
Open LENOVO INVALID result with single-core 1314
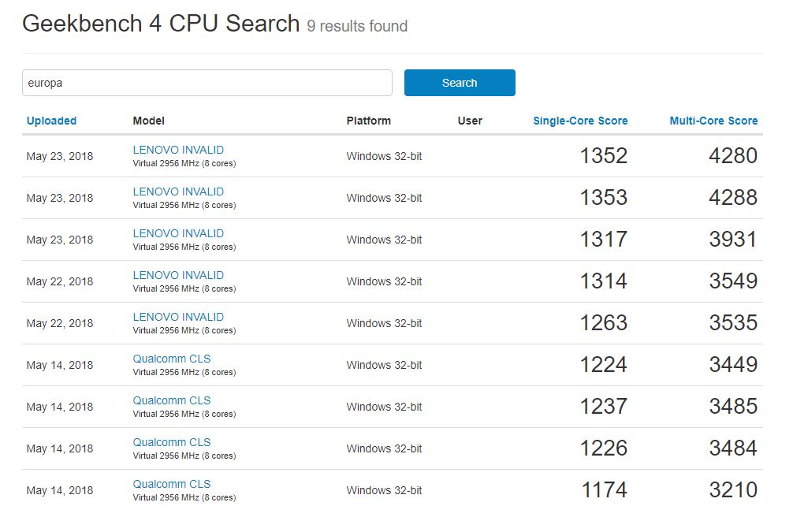pos(178,275)
